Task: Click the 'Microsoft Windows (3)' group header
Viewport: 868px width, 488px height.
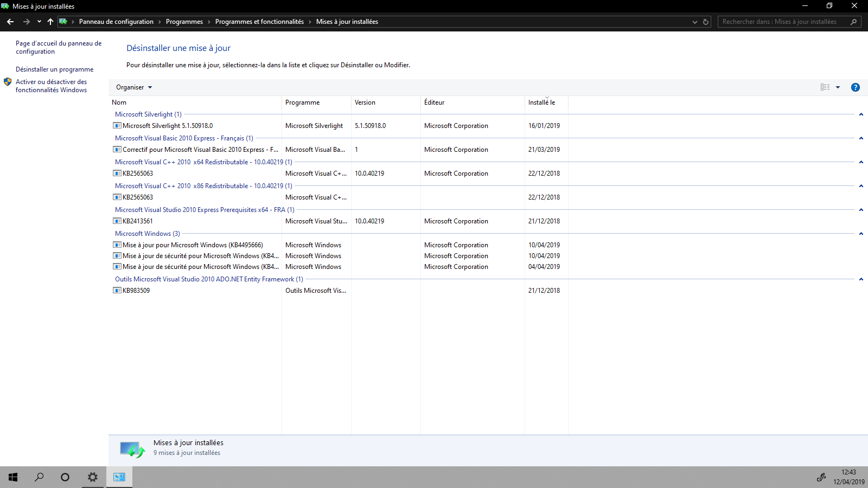Action: [148, 234]
